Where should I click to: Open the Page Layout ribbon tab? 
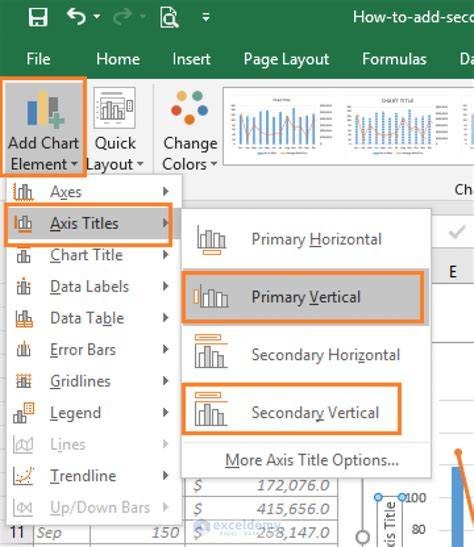286,59
